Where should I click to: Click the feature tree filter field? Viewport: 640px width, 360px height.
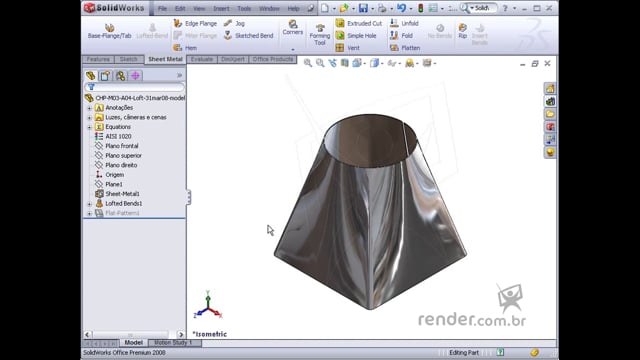coord(134,87)
